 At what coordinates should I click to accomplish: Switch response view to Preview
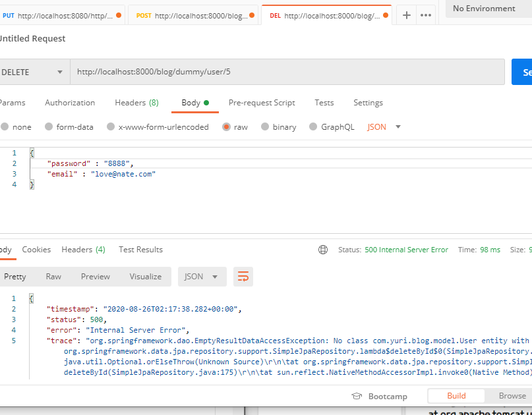tap(95, 276)
